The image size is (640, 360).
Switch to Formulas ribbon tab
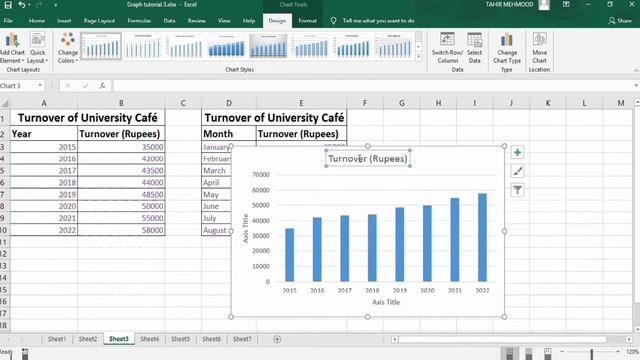pos(139,20)
